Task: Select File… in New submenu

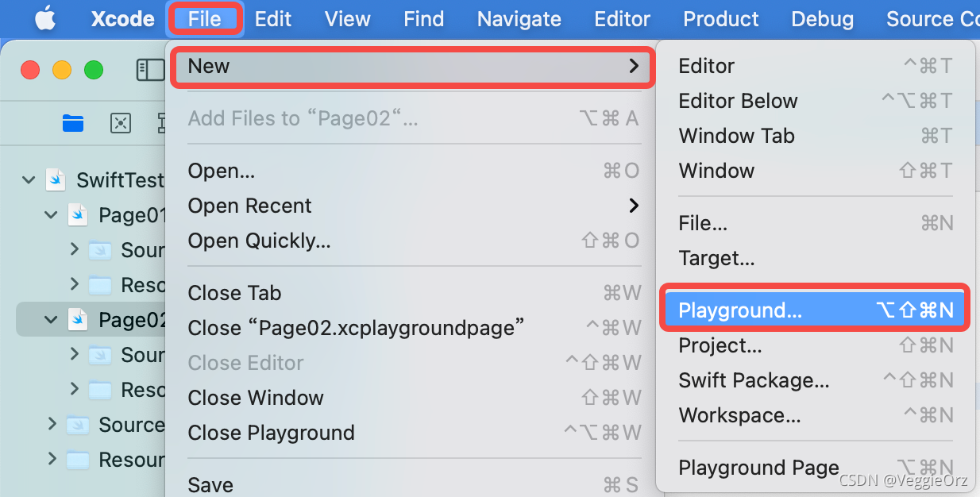Action: [816, 223]
